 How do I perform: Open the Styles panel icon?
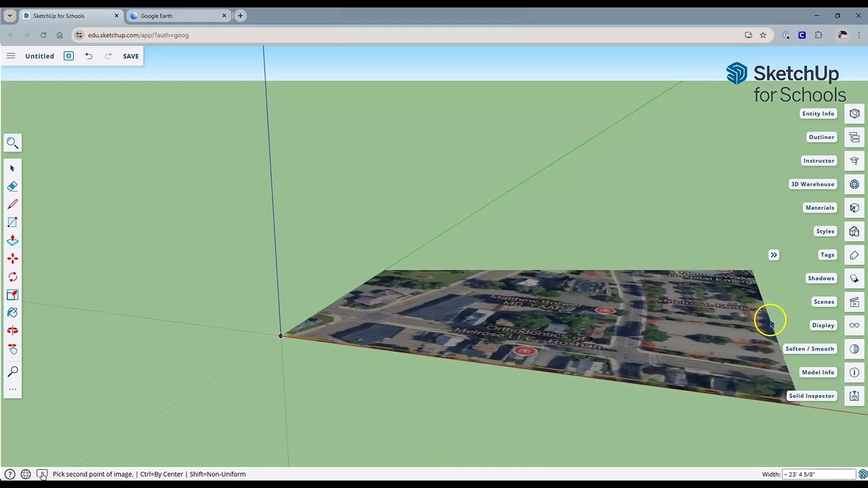click(x=854, y=231)
